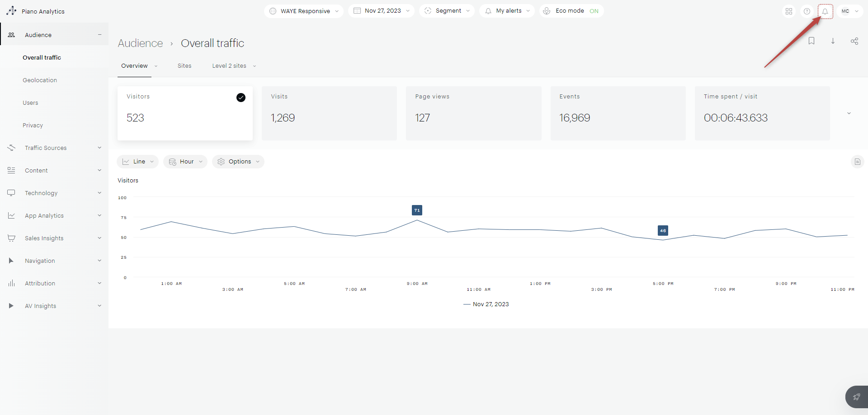Click the rocket icon in bottom corner
Image resolution: width=868 pixels, height=415 pixels.
pos(856,397)
